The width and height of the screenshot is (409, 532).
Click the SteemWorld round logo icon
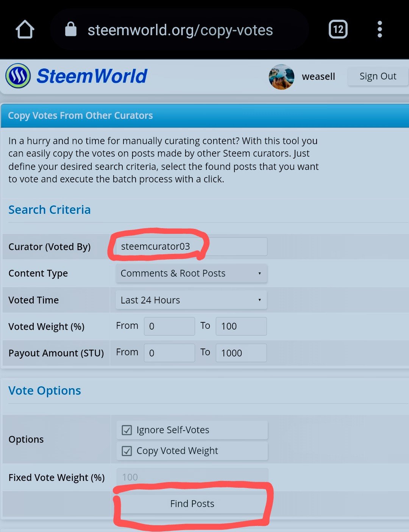[18, 76]
